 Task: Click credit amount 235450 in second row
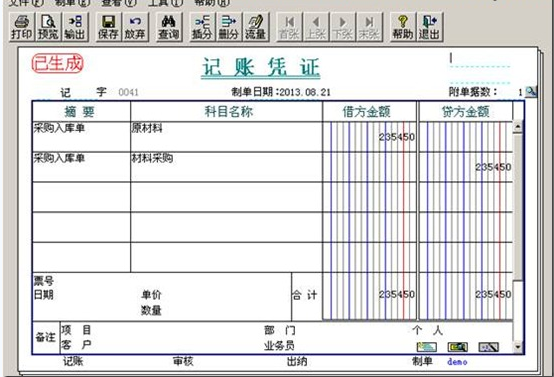pyautogui.click(x=493, y=167)
